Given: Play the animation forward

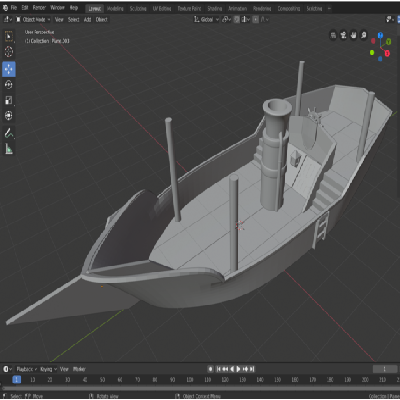Looking at the screenshot, I should pyautogui.click(x=238, y=369).
